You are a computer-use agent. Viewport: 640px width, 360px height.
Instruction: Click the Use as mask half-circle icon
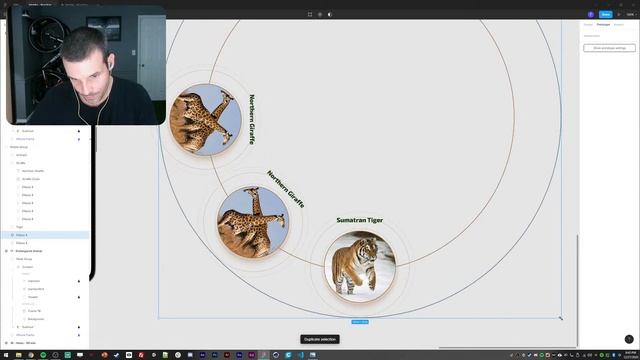(x=330, y=14)
